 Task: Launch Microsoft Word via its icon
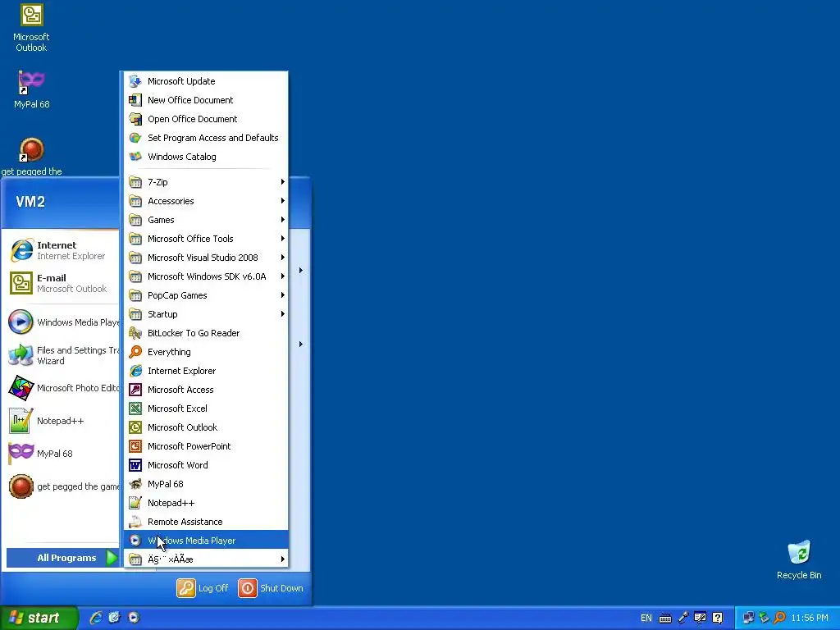pos(135,465)
